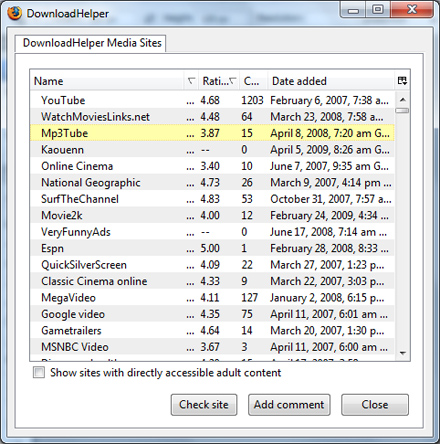Click the narrow sort-arrow column header after Name
The image size is (440, 444).
tap(191, 81)
